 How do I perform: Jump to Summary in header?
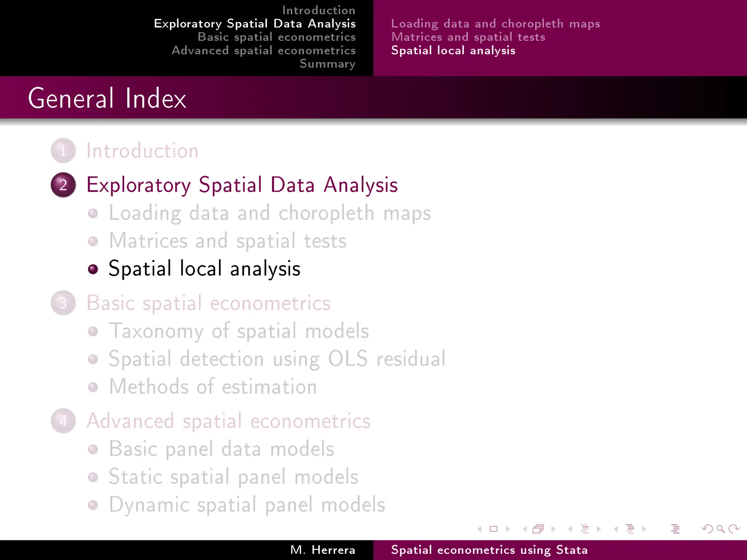[328, 64]
